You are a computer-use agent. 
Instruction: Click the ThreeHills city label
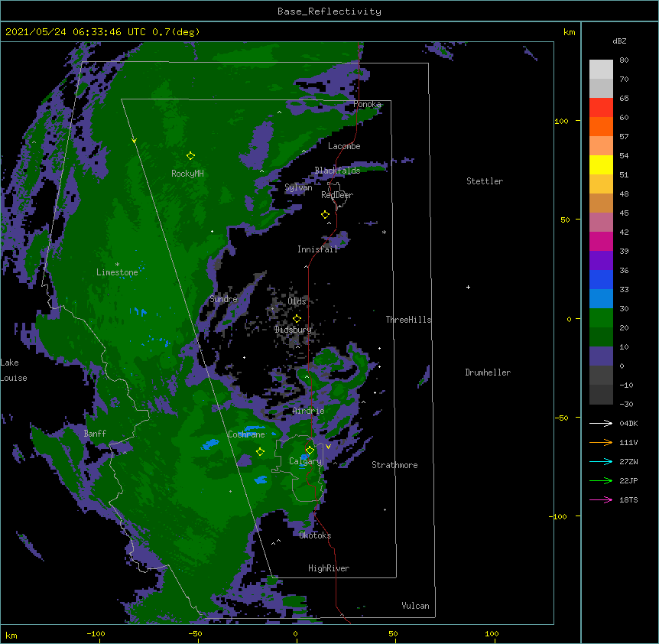point(408,320)
